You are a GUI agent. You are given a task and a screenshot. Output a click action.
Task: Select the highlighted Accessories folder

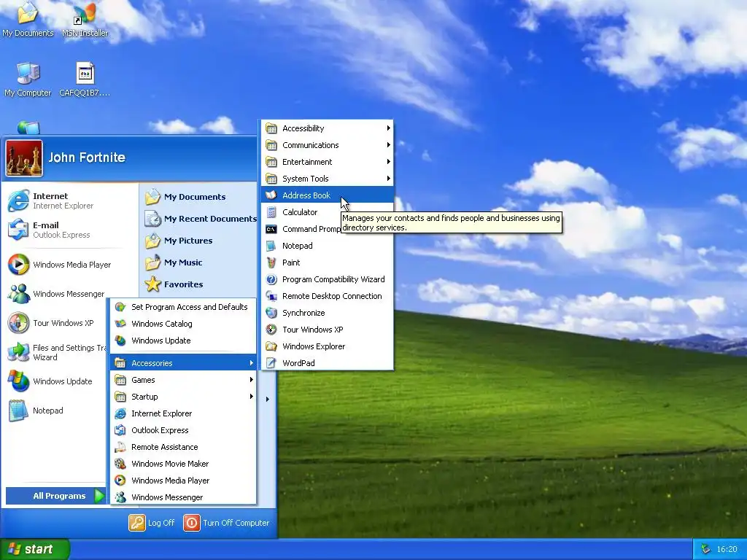[x=183, y=363]
